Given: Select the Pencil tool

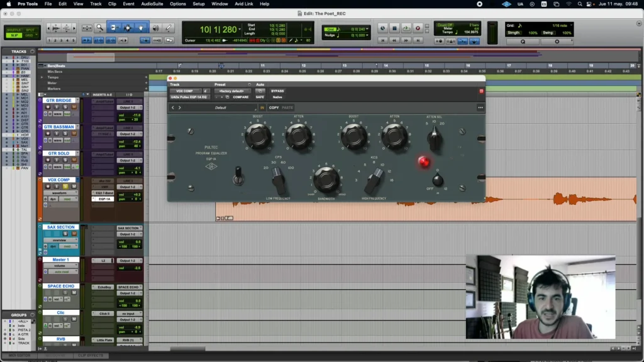Looking at the screenshot, I should pyautogui.click(x=169, y=28).
